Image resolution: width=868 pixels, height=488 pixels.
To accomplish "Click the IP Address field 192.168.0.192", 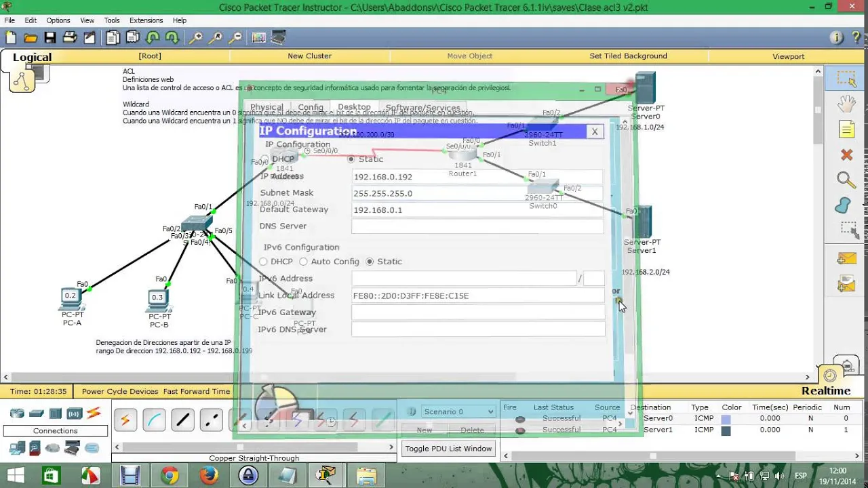I will coord(477,177).
